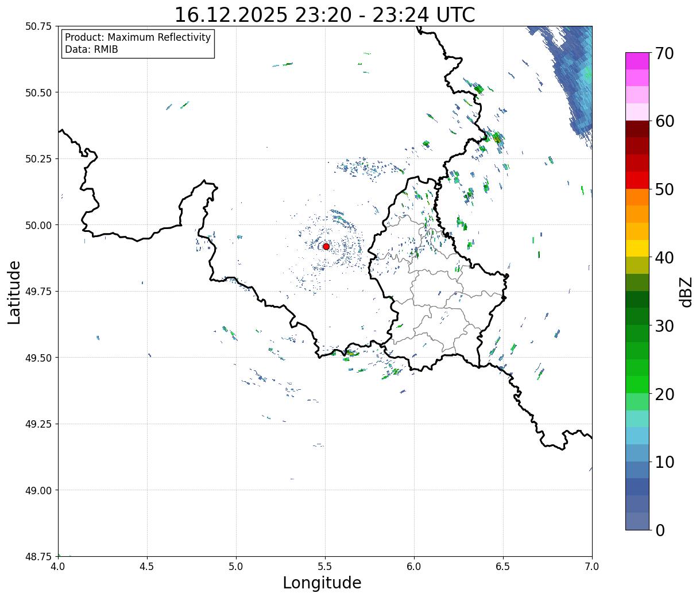This screenshot has height=597, width=700.
Task: Click the colorbar tick label 70
Action: pyautogui.click(x=664, y=53)
